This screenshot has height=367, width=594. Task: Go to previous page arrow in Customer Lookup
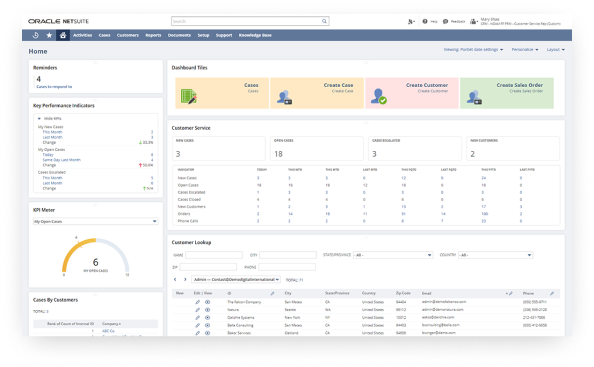point(175,280)
